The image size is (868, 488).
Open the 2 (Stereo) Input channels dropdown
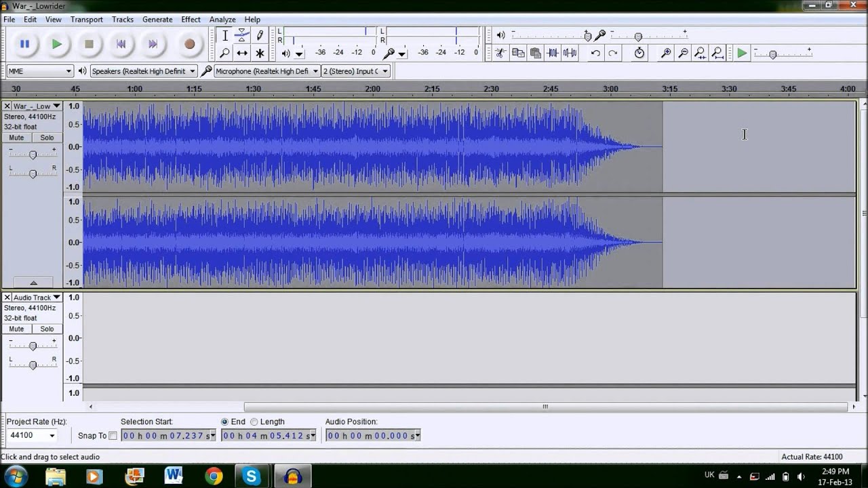(355, 71)
